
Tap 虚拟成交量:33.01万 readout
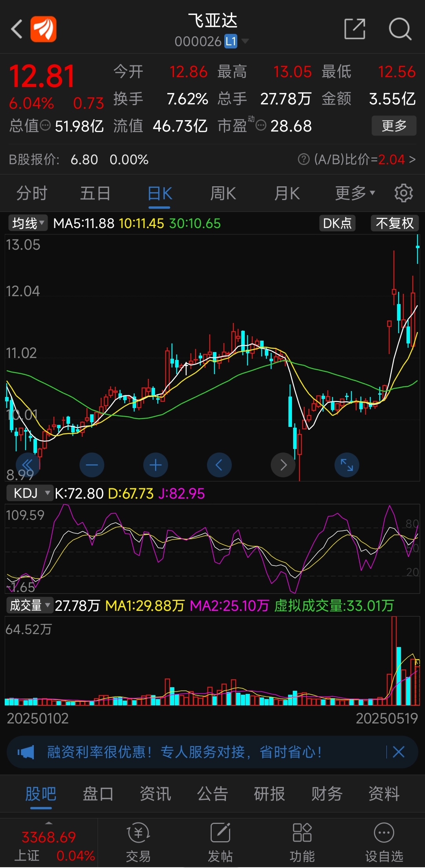tap(334, 605)
